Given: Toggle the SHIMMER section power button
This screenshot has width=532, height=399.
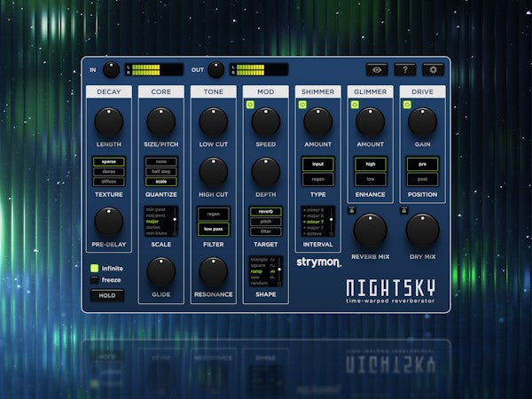Looking at the screenshot, I should 302,105.
